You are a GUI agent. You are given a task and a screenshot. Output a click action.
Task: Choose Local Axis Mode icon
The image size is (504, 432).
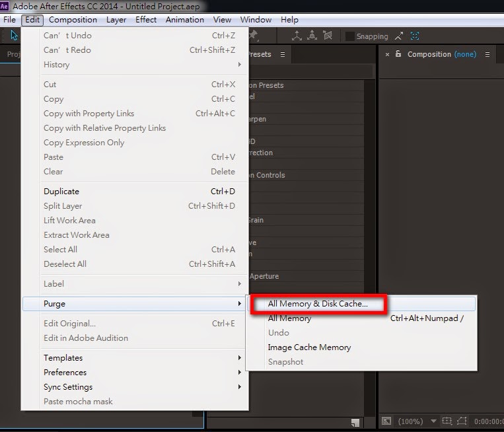point(297,36)
